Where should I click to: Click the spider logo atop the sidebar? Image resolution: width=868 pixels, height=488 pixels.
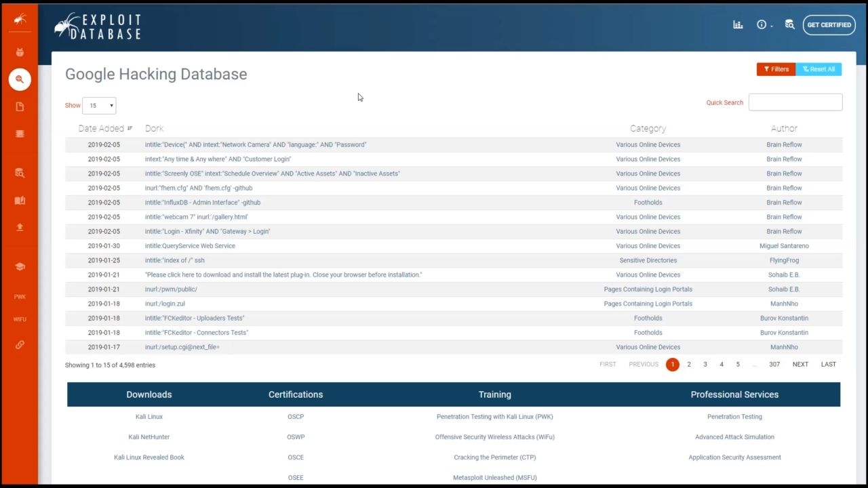coord(20,20)
